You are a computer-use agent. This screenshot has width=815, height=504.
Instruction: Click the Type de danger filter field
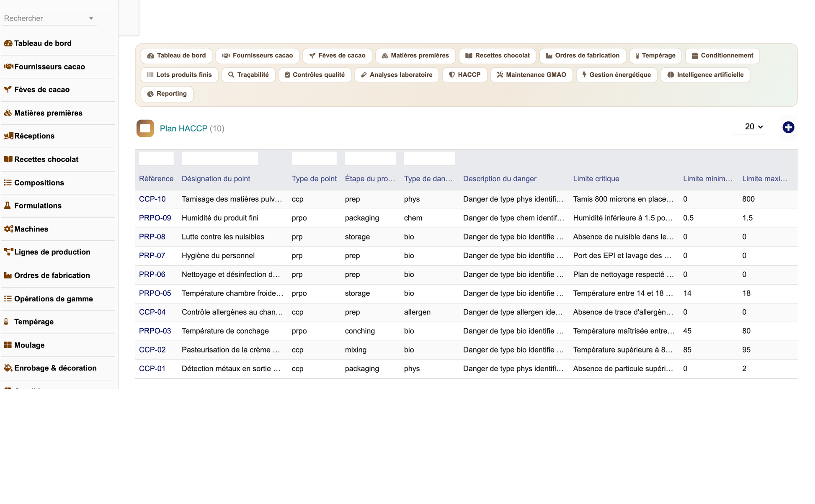429,159
